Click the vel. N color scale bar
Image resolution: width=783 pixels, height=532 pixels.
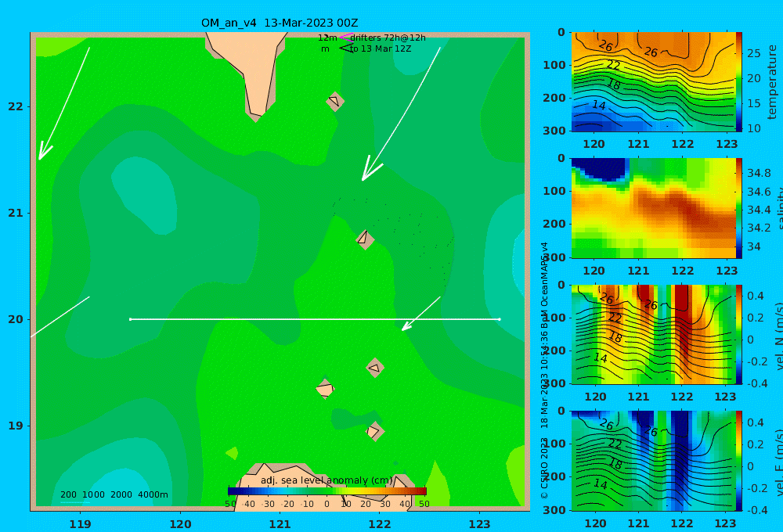click(739, 334)
